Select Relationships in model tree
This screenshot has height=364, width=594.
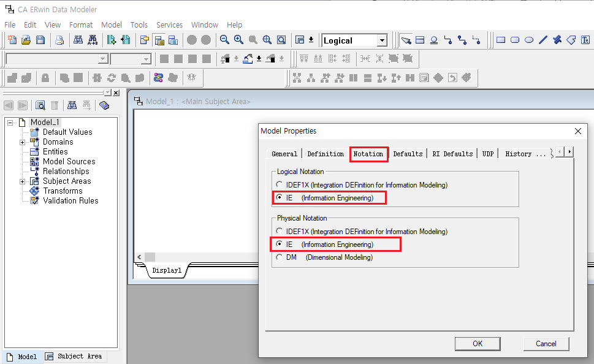point(66,171)
